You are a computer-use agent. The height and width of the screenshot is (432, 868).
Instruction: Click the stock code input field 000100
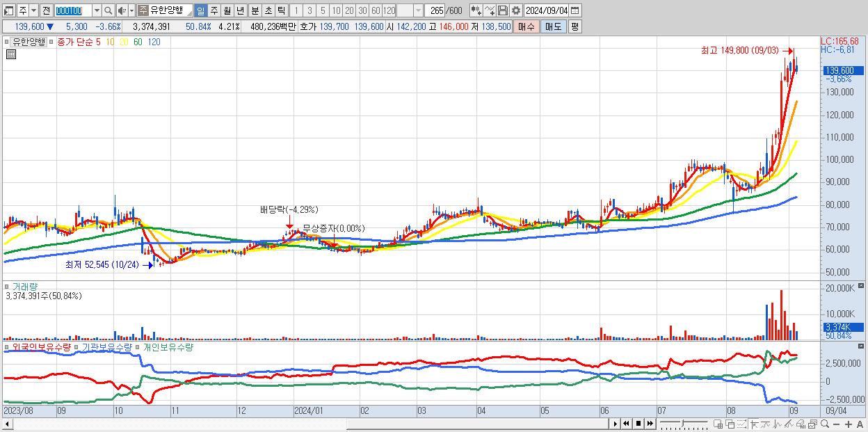(73, 10)
